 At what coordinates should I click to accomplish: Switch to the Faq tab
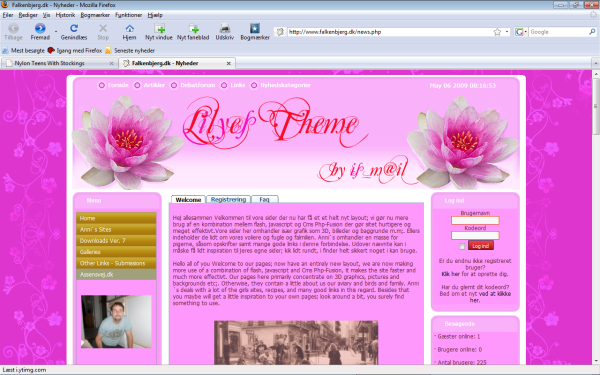264,199
